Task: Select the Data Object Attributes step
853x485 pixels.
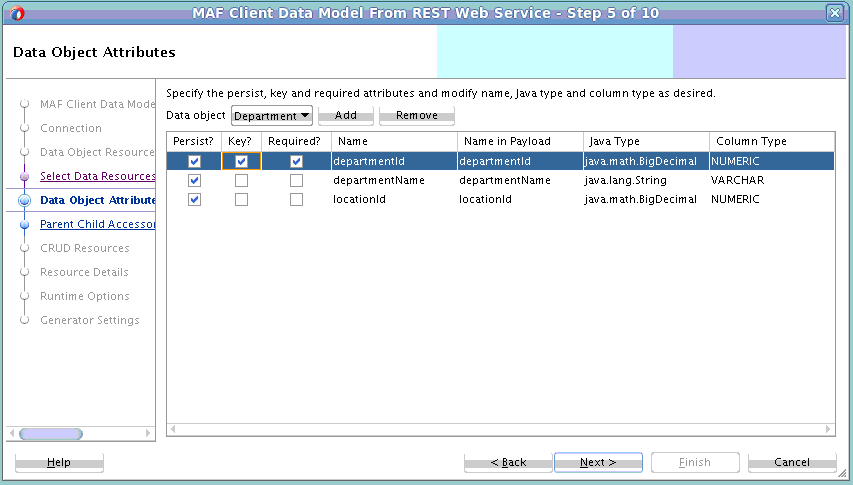Action: click(98, 200)
